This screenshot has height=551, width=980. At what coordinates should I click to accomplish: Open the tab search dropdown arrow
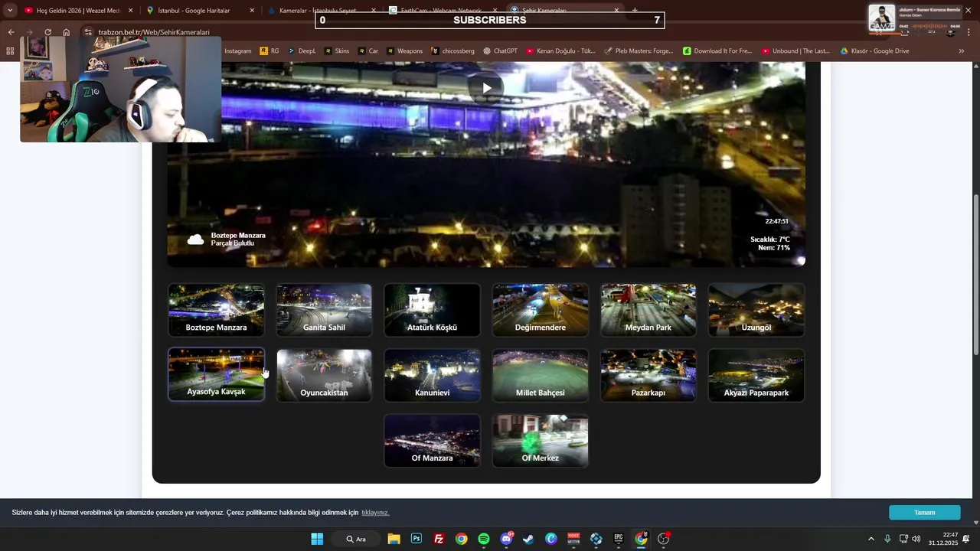click(x=9, y=11)
